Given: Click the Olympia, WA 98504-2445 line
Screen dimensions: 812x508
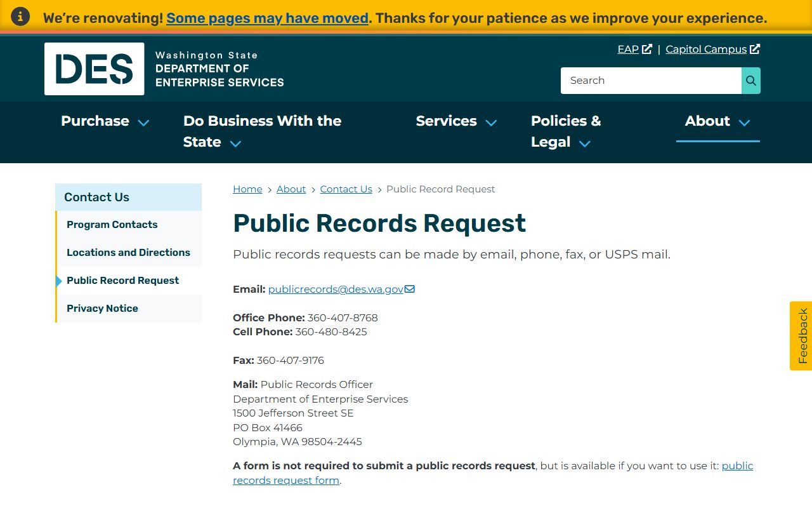Looking at the screenshot, I should [x=298, y=441].
